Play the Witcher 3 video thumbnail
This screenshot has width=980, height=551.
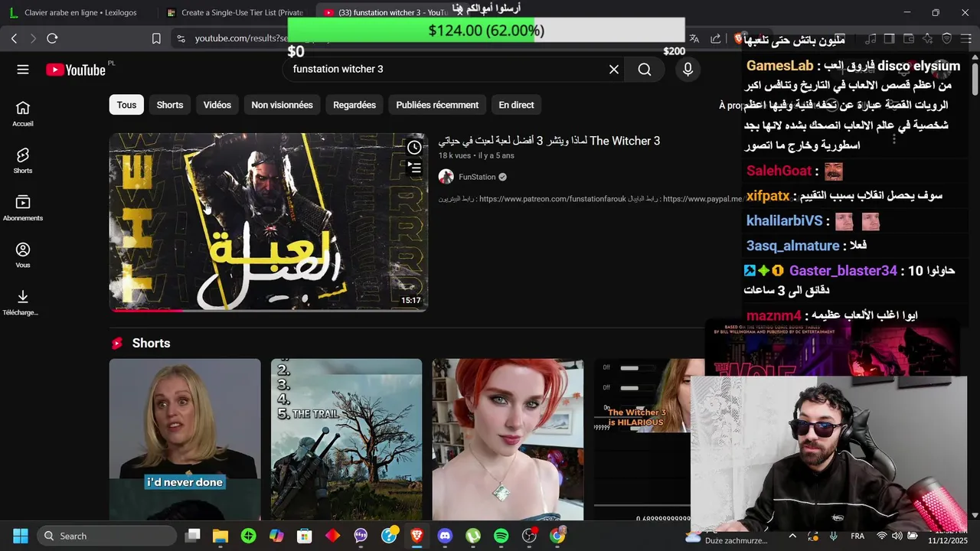269,222
